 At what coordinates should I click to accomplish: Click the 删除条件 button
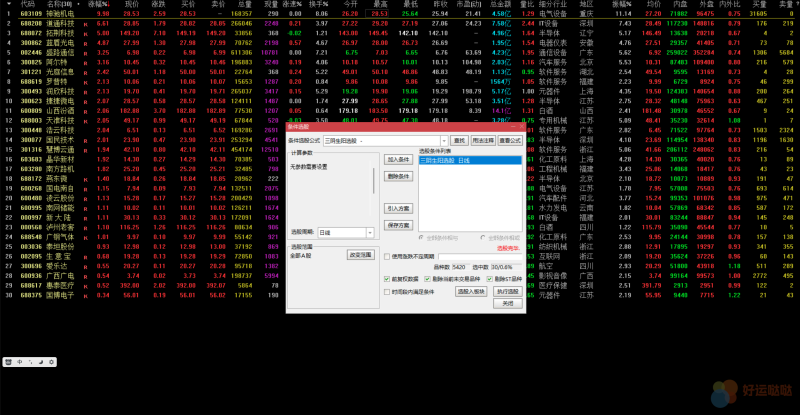(398, 177)
